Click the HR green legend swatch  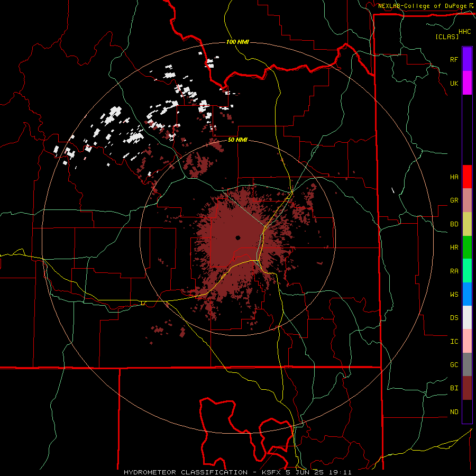tap(467, 248)
